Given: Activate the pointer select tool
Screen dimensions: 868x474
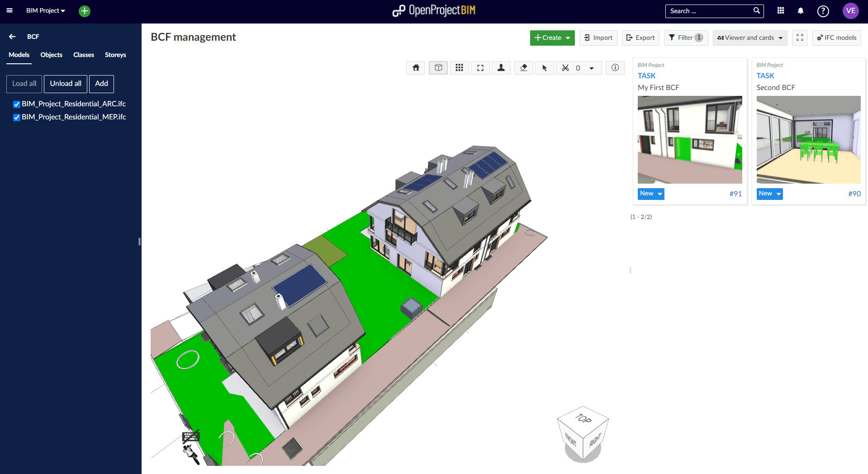Looking at the screenshot, I should tap(544, 68).
